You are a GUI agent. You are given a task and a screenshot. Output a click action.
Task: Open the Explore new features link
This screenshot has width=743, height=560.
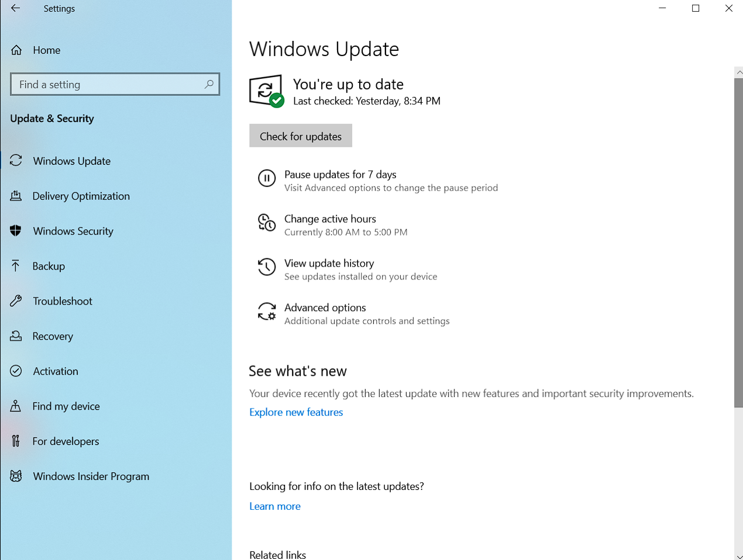[x=296, y=412]
